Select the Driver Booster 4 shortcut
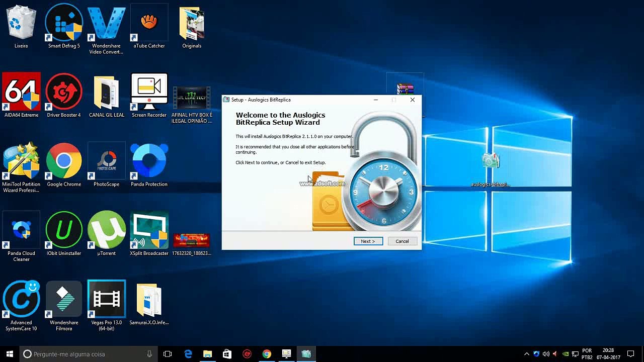Screen dimensions: 644x362 64,96
